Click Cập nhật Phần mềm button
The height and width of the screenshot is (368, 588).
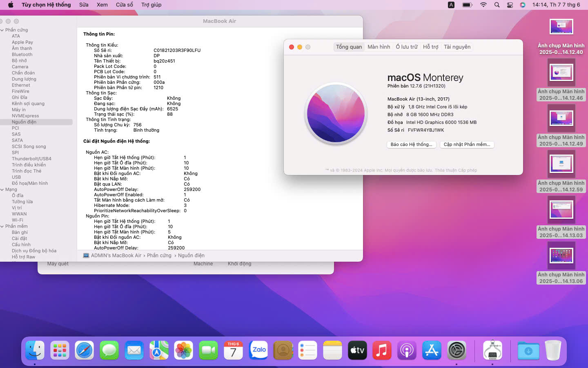tap(467, 144)
